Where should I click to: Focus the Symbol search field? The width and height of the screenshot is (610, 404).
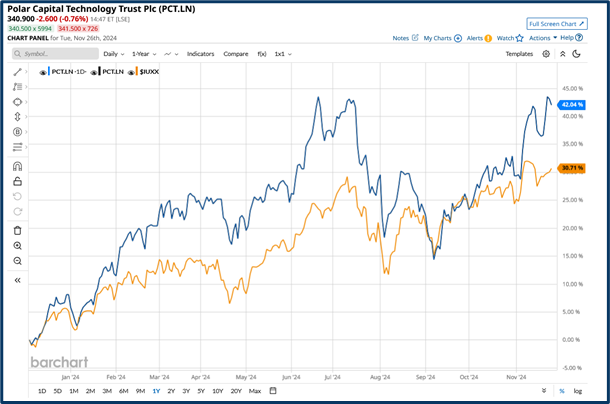(55, 54)
